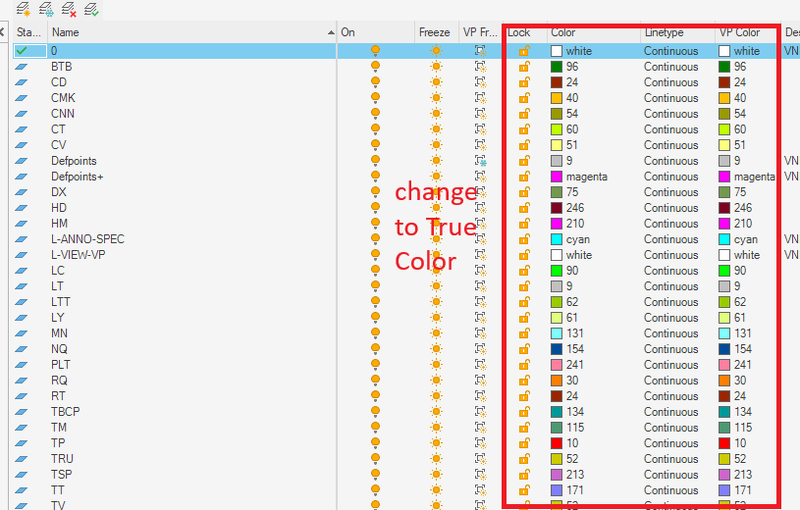Change Continuous linetype for layer LT
The height and width of the screenshot is (510, 800).
click(670, 286)
